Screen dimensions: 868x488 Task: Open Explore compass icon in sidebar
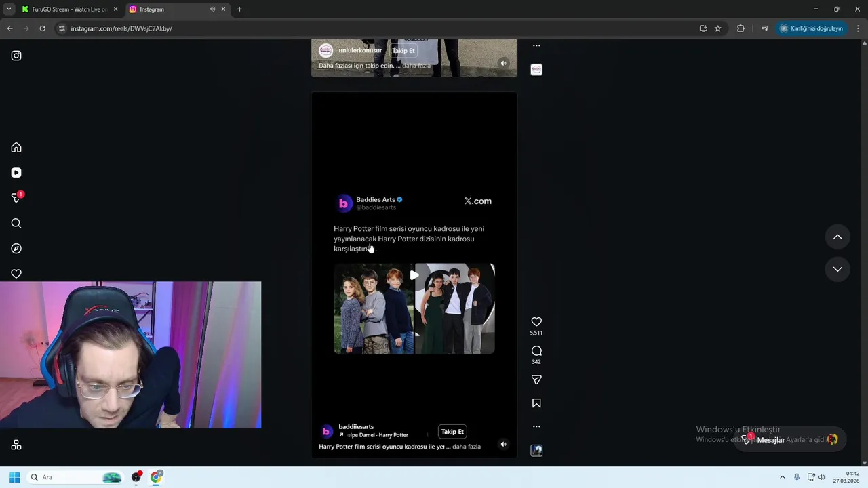click(x=16, y=249)
